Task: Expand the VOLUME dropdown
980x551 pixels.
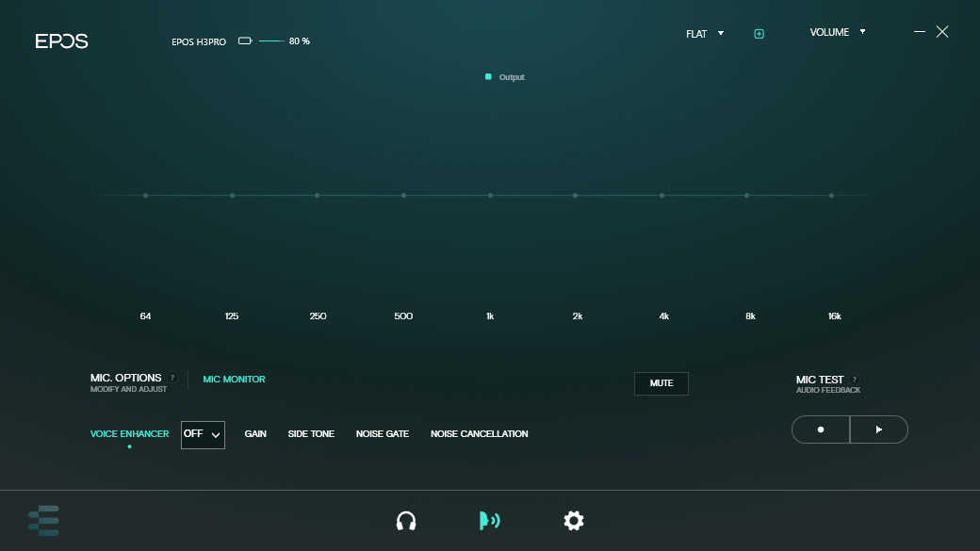Action: 838,32
